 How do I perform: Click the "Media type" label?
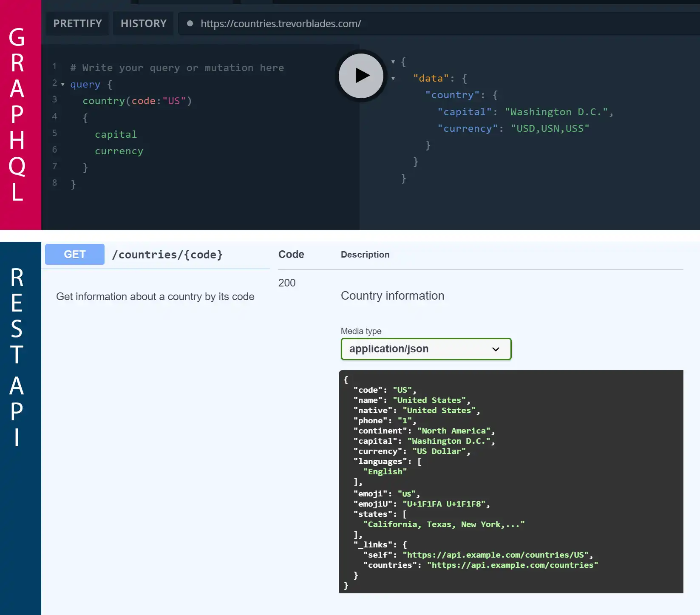[x=361, y=331]
